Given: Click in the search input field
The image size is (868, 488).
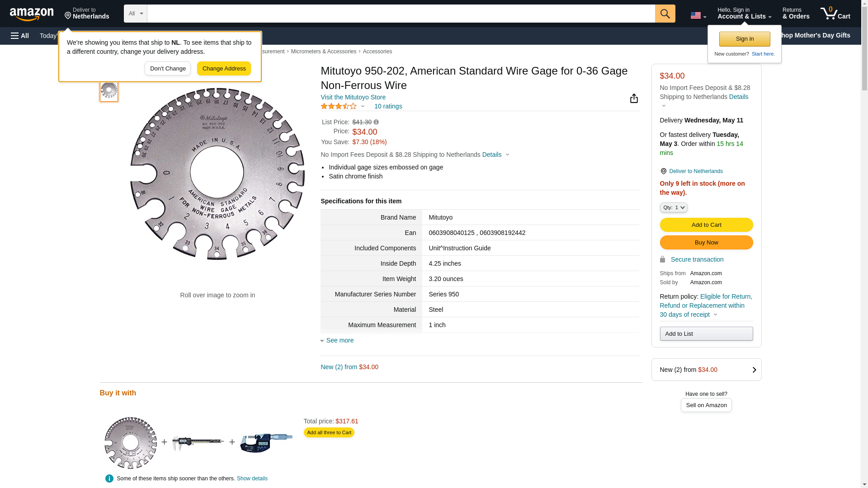Looking at the screenshot, I should [401, 14].
